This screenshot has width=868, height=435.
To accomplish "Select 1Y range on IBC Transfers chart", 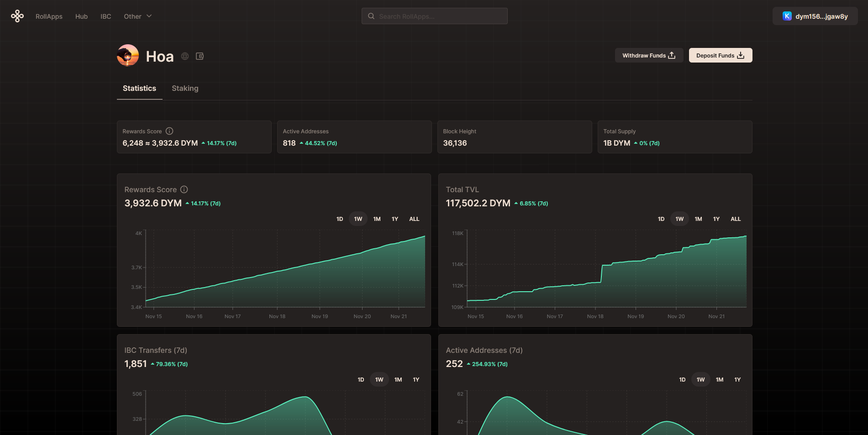I will point(416,380).
